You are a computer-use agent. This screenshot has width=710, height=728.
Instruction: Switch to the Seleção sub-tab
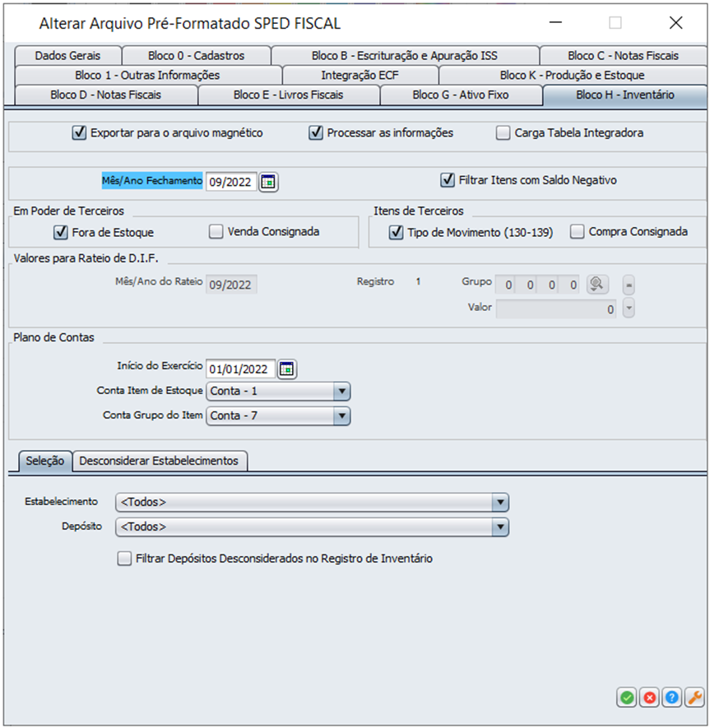45,461
